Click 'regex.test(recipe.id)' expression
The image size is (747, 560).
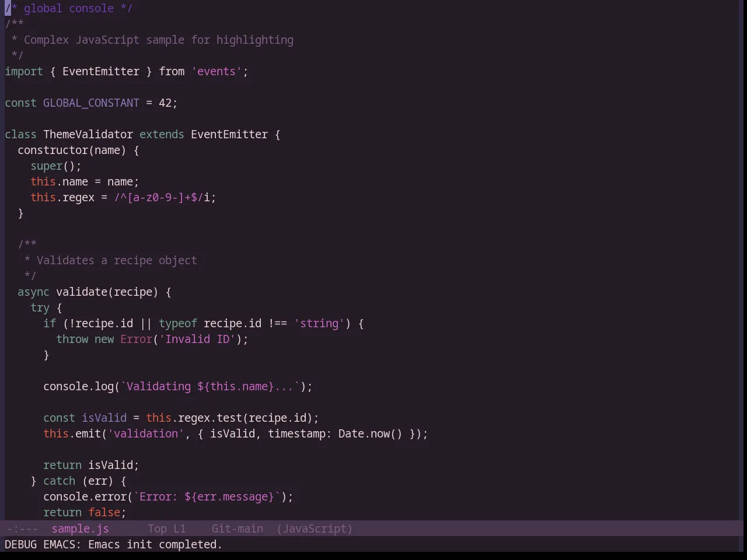[245, 418]
